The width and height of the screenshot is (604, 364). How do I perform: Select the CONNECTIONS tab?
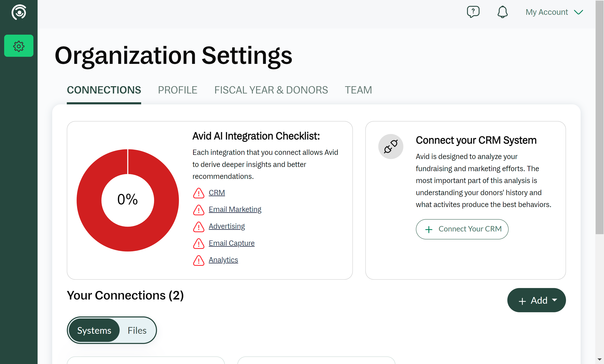pos(104,90)
